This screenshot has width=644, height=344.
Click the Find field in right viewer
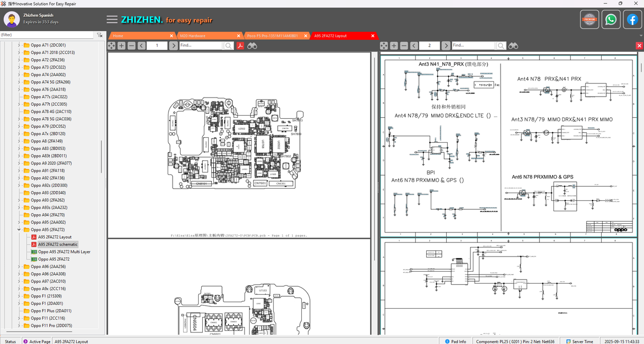pos(473,46)
